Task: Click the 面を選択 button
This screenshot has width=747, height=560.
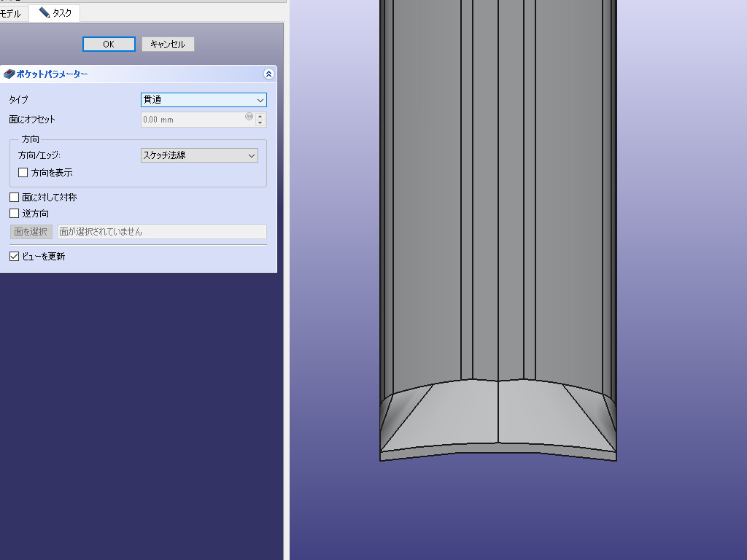Action: [x=31, y=232]
